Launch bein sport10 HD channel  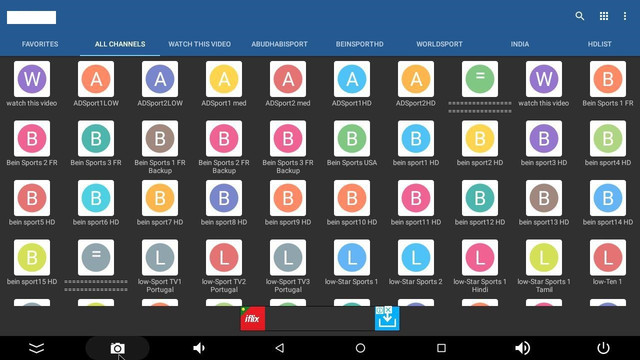tap(352, 198)
